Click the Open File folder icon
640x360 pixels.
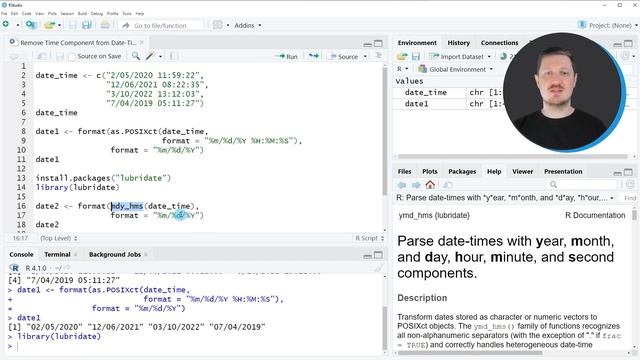[x=49, y=25]
